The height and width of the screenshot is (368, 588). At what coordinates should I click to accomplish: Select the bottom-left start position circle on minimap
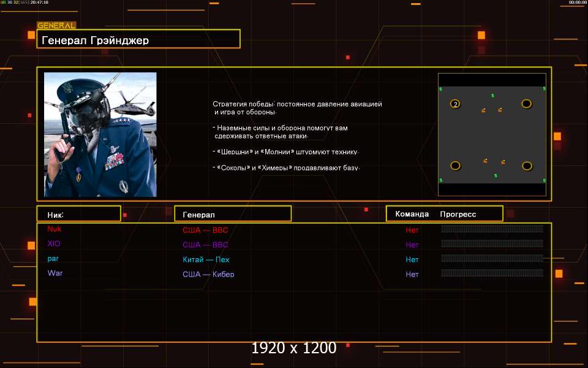pos(455,166)
